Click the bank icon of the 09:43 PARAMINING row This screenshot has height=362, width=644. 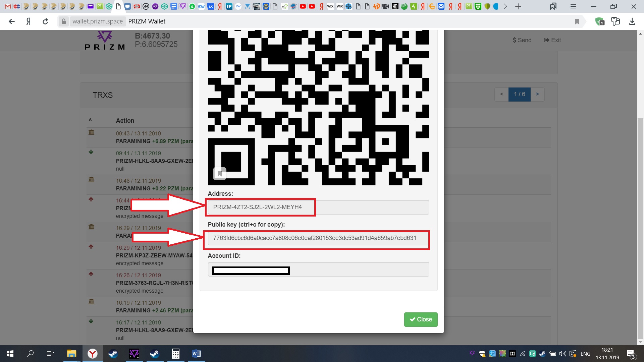click(x=91, y=132)
